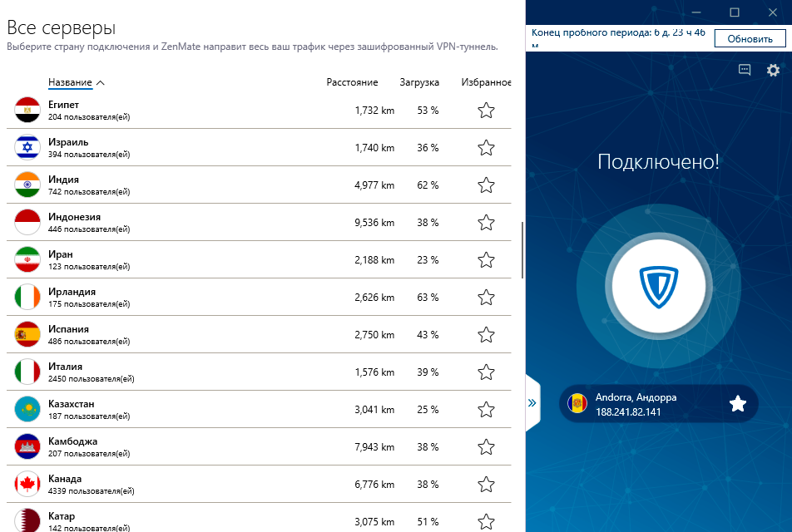Select the Израиль server name
792x532 pixels.
(68, 142)
